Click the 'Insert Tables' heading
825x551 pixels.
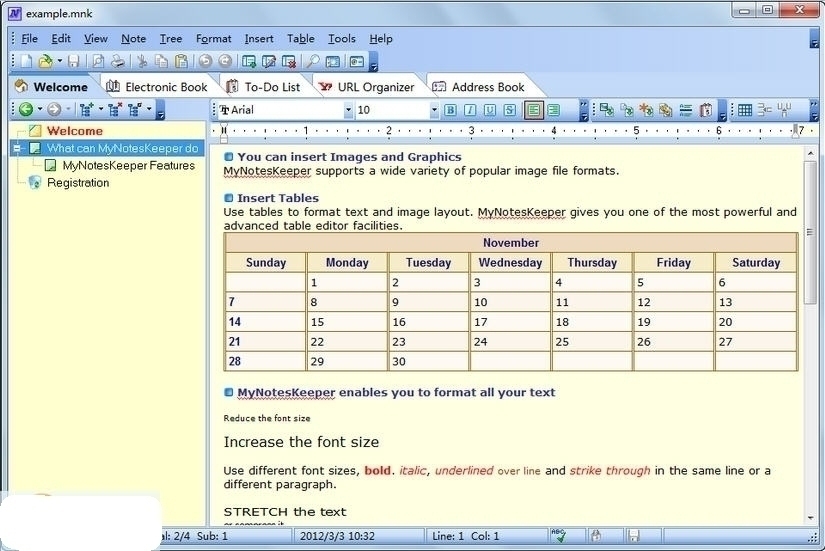tap(278, 198)
